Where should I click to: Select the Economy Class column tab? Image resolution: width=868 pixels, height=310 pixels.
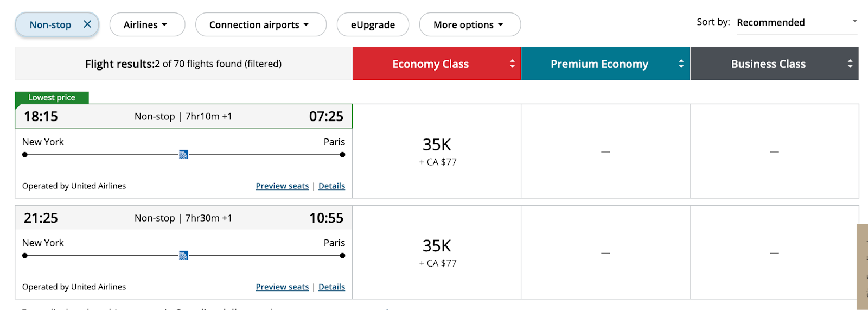point(430,64)
